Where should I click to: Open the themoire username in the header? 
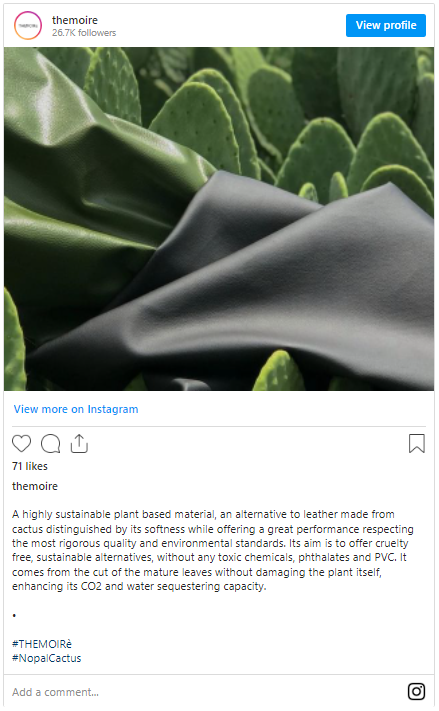(x=75, y=20)
